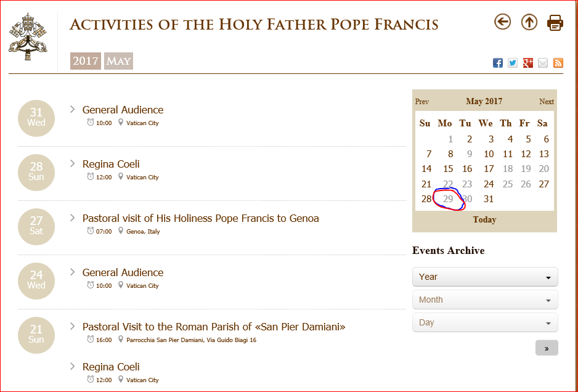Go to Next month in calendar
This screenshot has height=392, width=578.
547,102
